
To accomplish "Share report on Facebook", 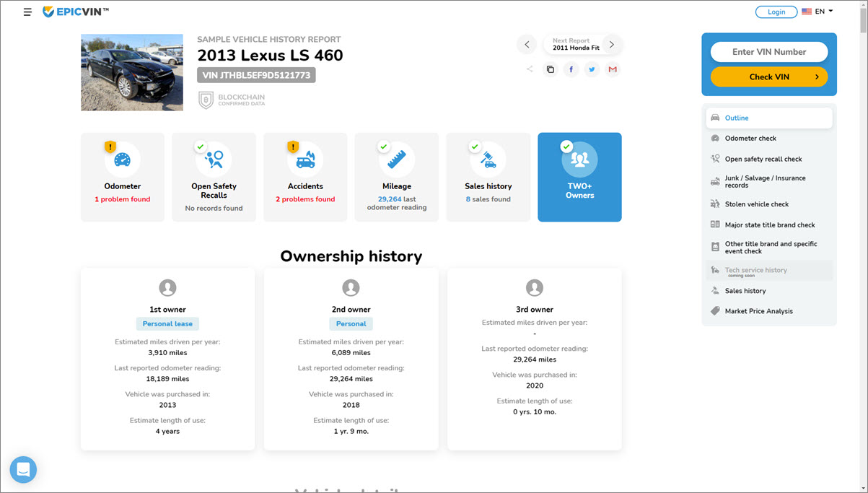I will [571, 69].
